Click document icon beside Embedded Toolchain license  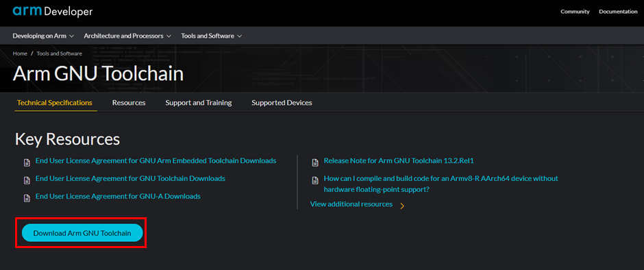pyautogui.click(x=27, y=162)
